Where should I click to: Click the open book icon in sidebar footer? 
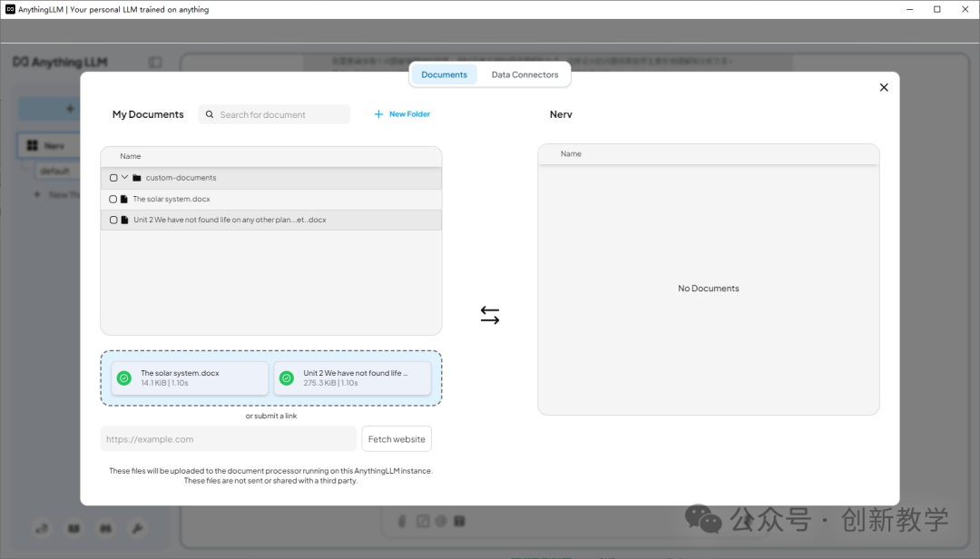tap(73, 528)
